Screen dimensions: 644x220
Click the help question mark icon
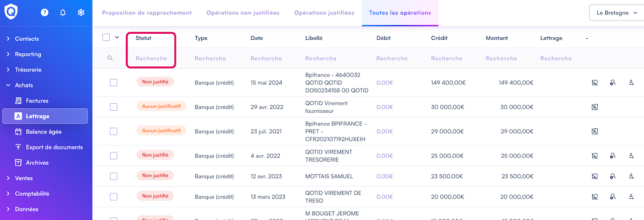(44, 13)
